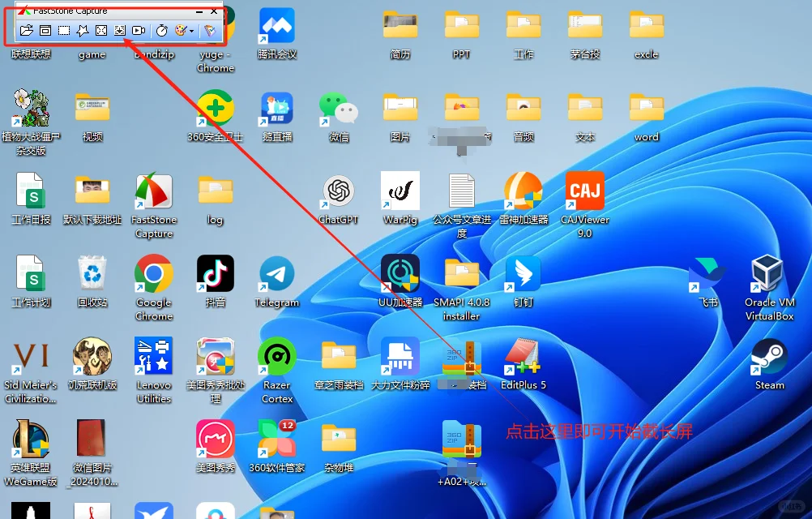Screen dimensions: 812x519
Task: Select the 雷神加速器 shortcut
Action: 524,199
